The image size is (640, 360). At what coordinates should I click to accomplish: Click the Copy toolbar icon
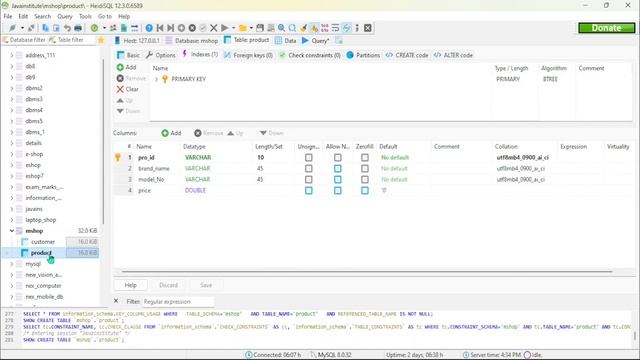tap(45, 28)
